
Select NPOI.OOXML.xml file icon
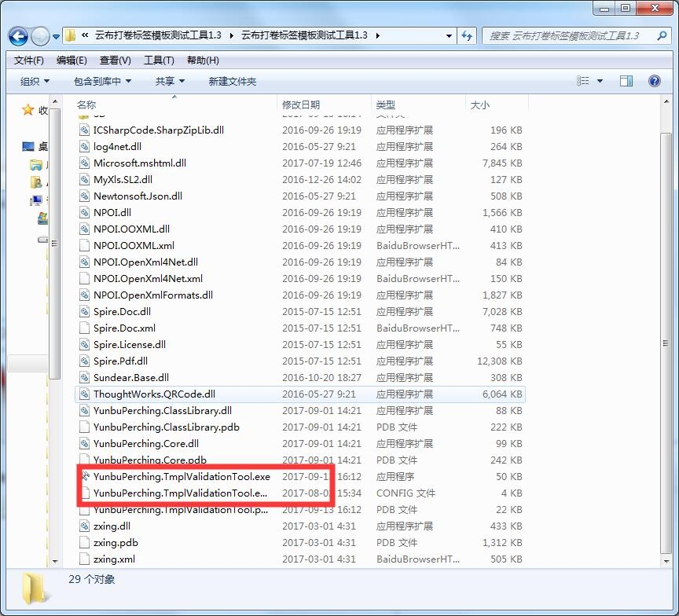(x=84, y=245)
